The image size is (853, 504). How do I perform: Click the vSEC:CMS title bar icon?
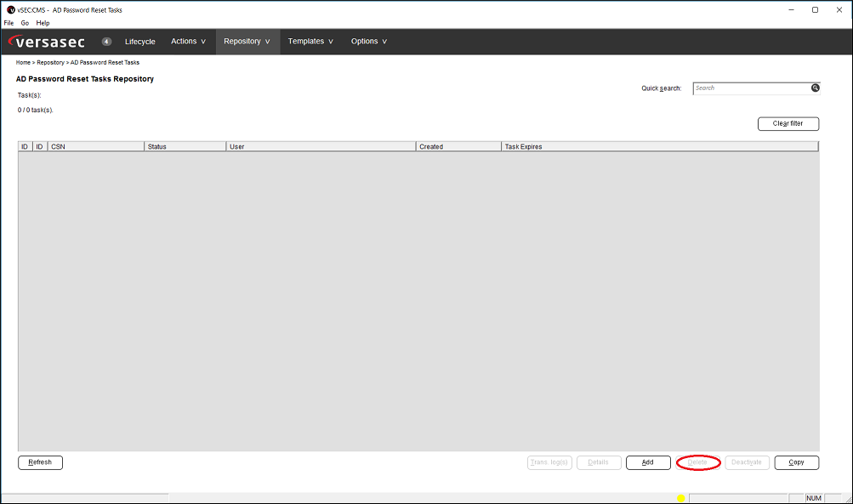[x=10, y=10]
